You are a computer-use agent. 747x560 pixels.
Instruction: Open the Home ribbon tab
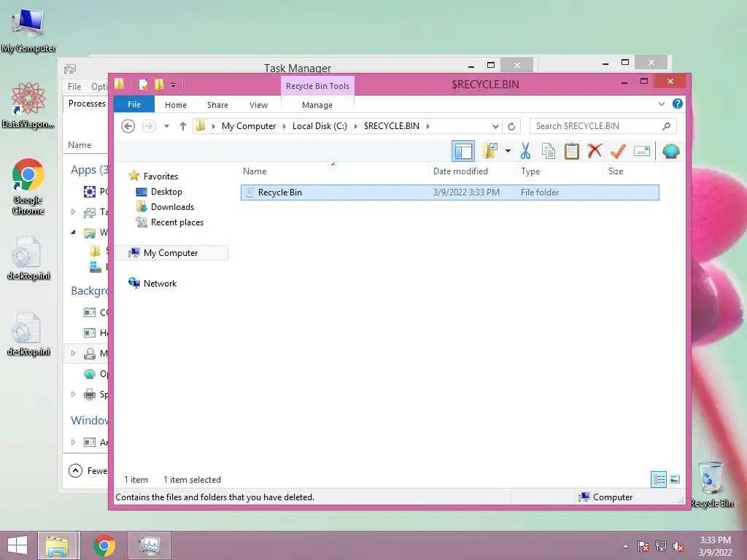(x=176, y=105)
